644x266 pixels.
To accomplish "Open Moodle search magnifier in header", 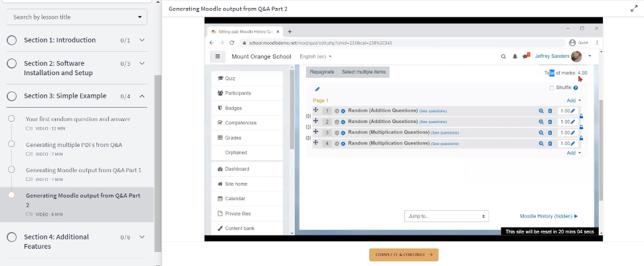I will (x=503, y=57).
